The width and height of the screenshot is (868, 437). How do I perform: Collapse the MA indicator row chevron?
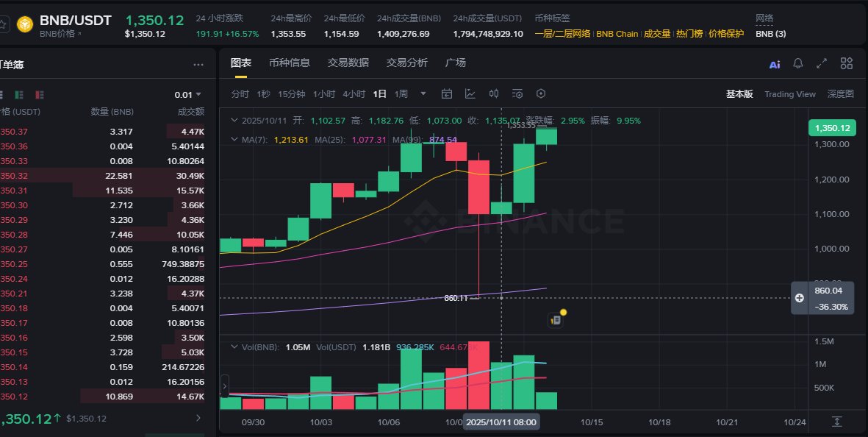(x=234, y=139)
